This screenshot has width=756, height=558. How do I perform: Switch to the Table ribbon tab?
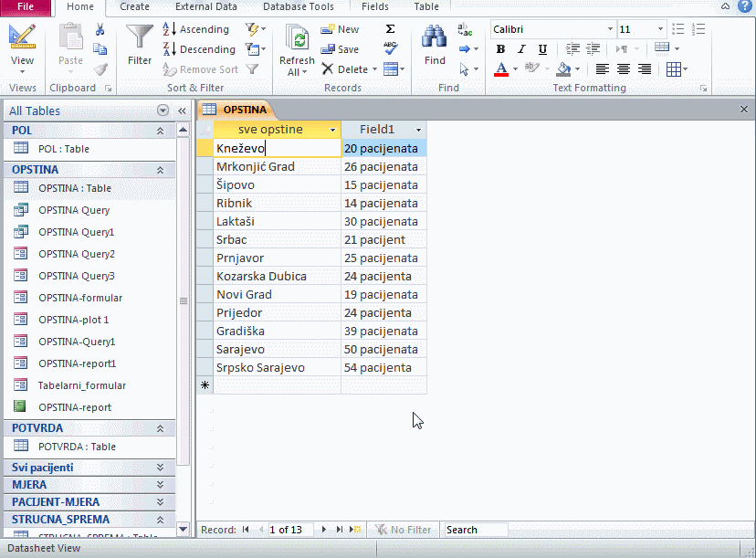click(426, 6)
